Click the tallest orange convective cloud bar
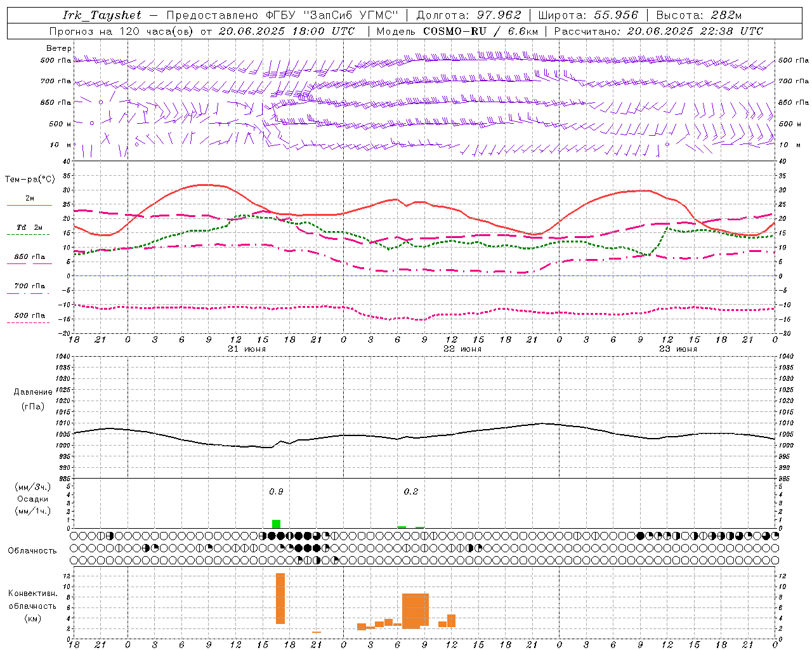 (280, 599)
